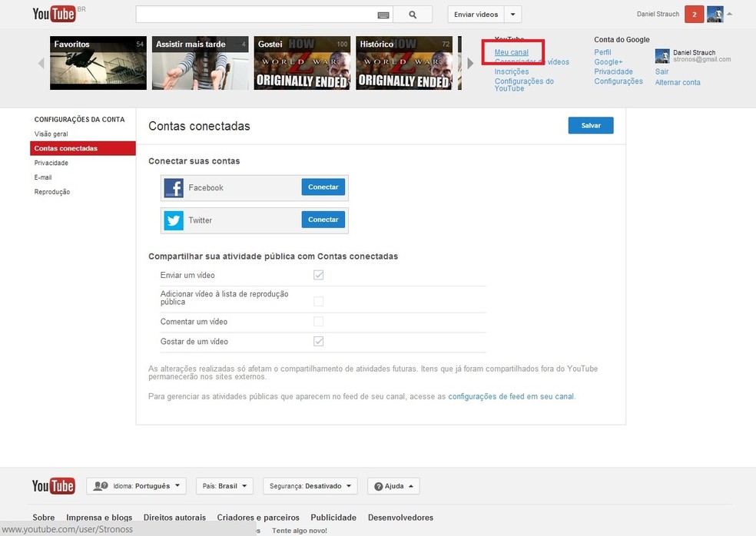
Task: Click the next arrow of the playlist carousel
Action: coord(470,63)
